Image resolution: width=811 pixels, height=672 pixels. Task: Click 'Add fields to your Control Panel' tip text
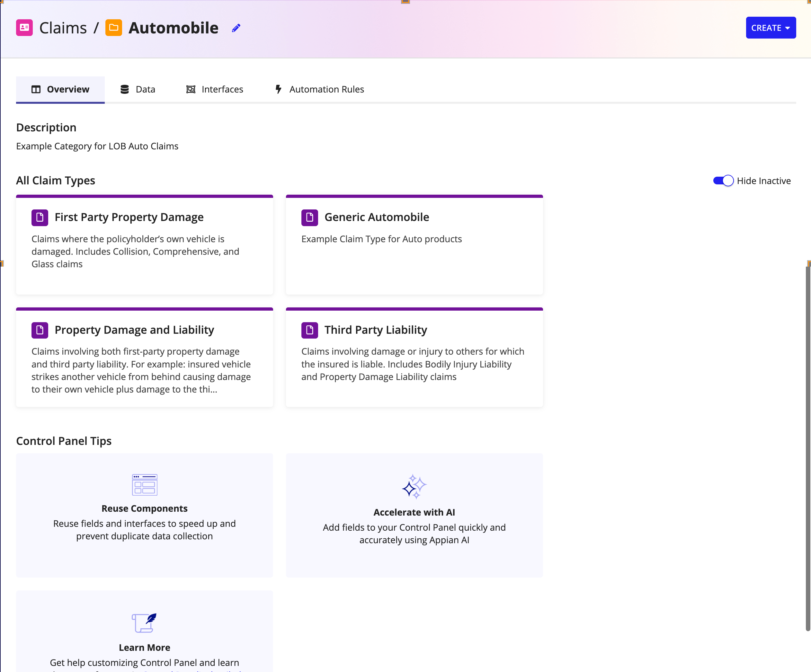click(x=414, y=534)
